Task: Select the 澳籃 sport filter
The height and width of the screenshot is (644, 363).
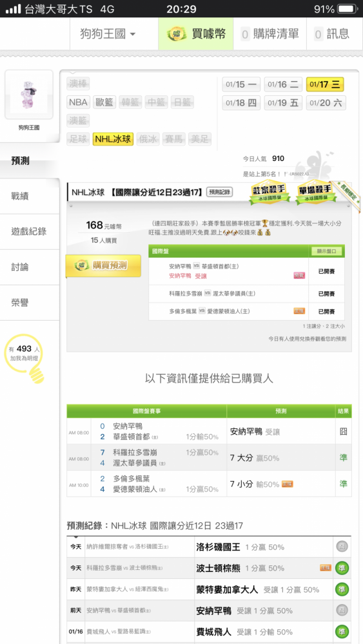Action: coord(78,121)
